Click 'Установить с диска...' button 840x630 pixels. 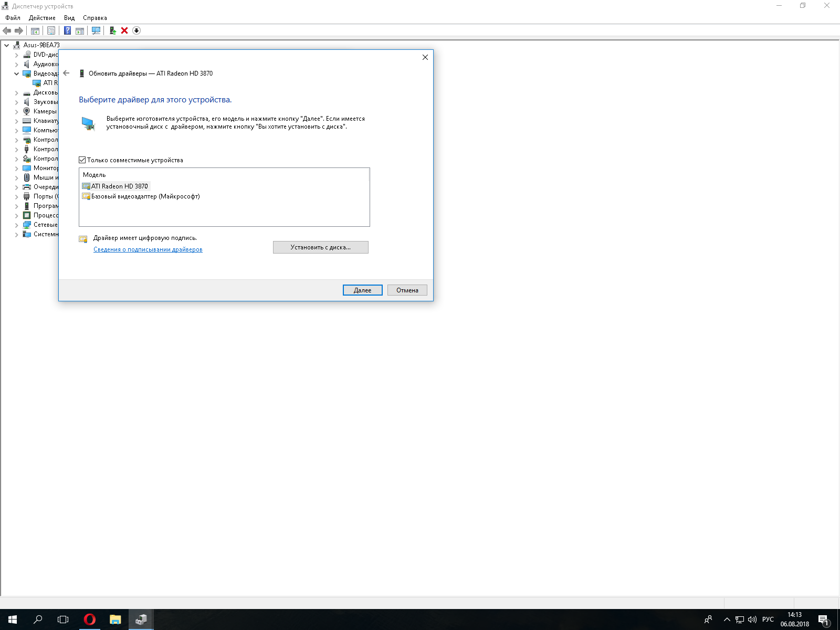pyautogui.click(x=321, y=247)
